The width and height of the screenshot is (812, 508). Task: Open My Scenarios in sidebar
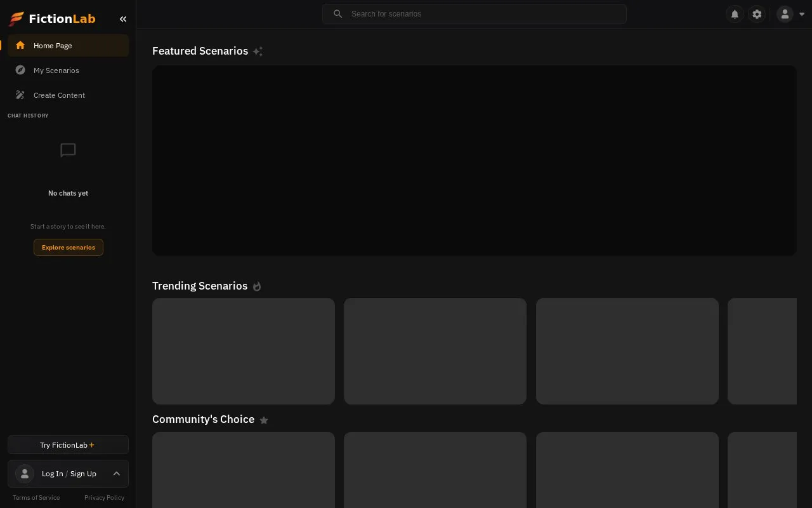pos(69,70)
